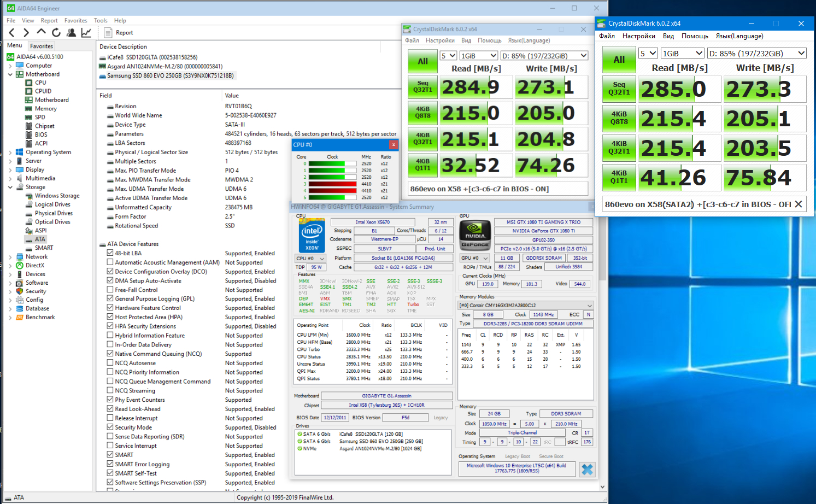Toggle the SMART Self-Test checkbox

tap(110, 473)
